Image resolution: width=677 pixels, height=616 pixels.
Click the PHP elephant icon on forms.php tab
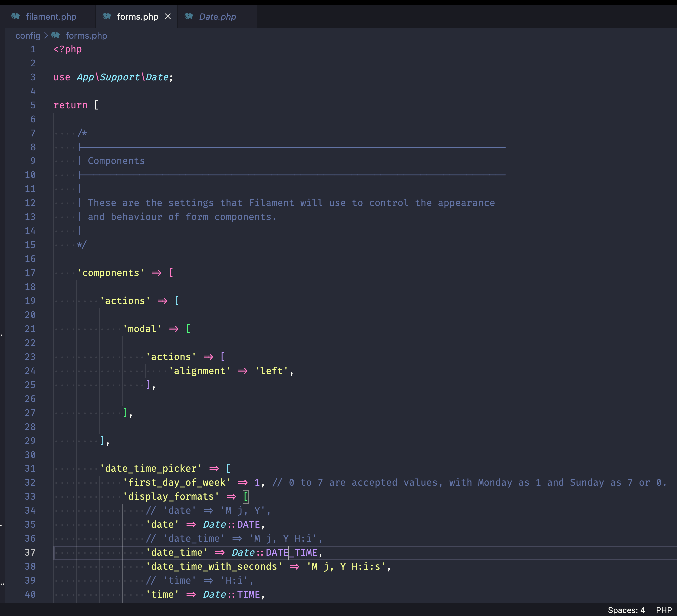pos(106,16)
